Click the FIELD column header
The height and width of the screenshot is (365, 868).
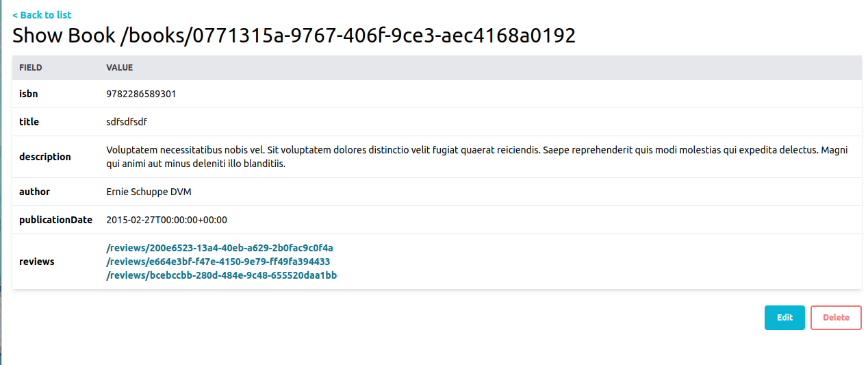(31, 68)
